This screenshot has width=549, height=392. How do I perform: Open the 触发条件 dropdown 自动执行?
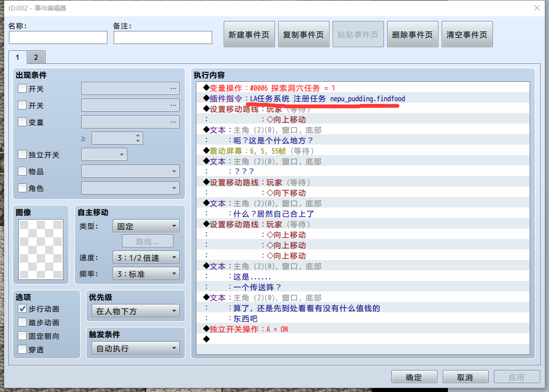tap(136, 348)
